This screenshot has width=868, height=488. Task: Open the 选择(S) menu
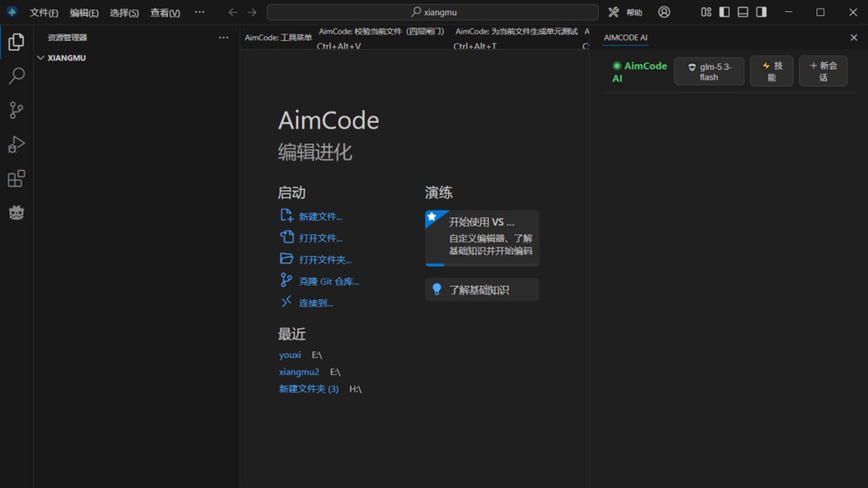(x=124, y=12)
